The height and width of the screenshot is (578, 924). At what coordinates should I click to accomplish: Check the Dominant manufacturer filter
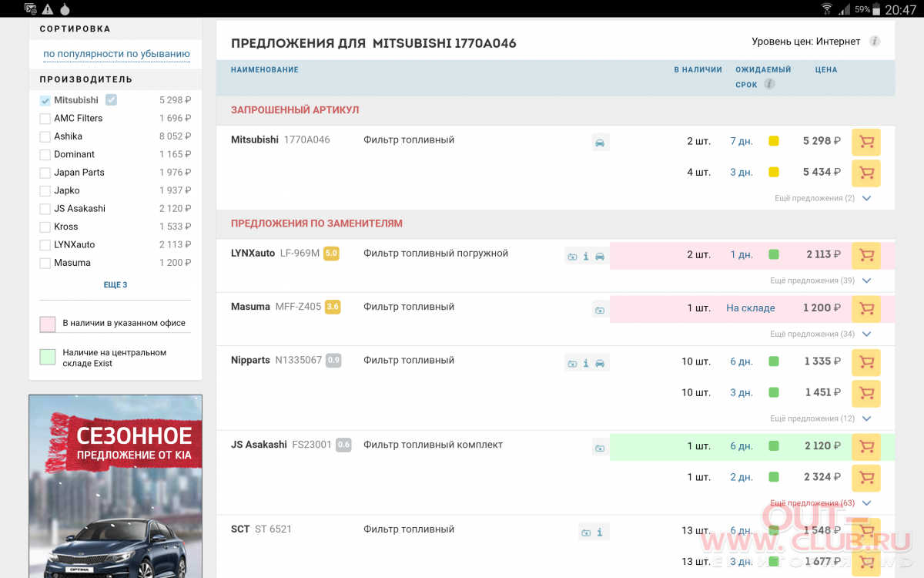coord(45,155)
